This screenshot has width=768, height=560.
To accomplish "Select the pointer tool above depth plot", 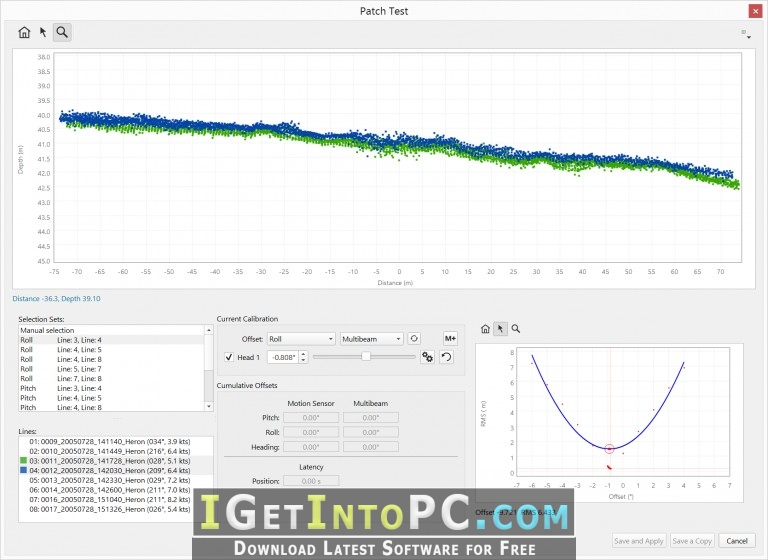I will point(43,32).
